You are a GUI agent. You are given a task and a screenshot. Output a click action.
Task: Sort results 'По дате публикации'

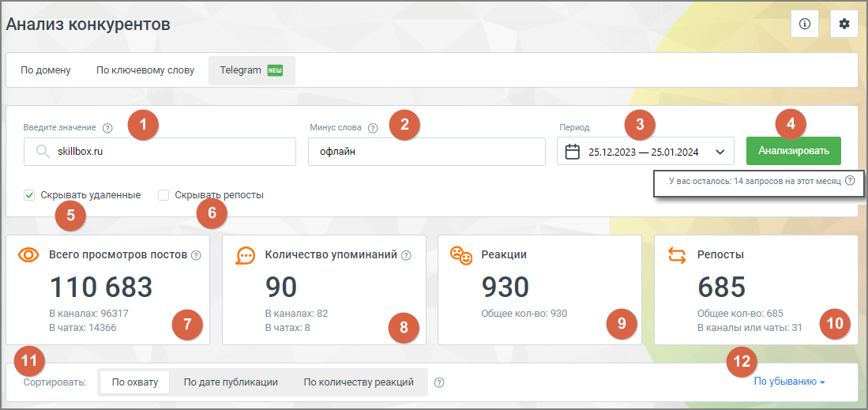(x=231, y=382)
